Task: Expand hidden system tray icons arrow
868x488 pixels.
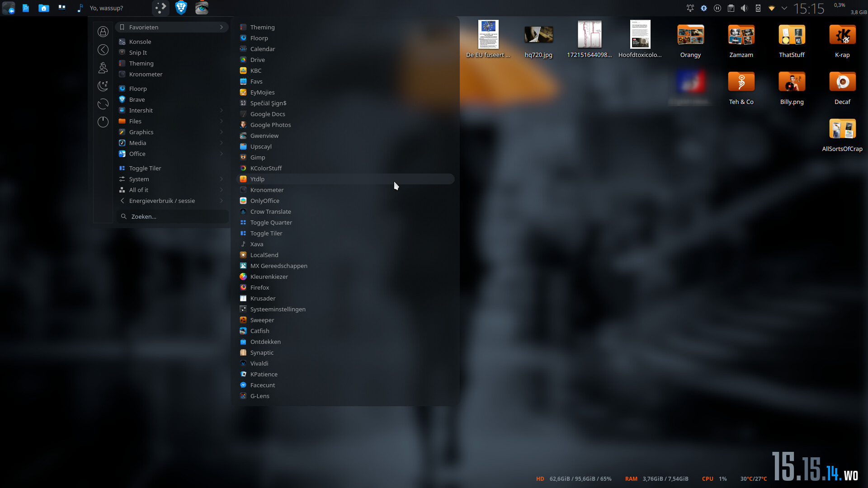Action: pyautogui.click(x=784, y=8)
